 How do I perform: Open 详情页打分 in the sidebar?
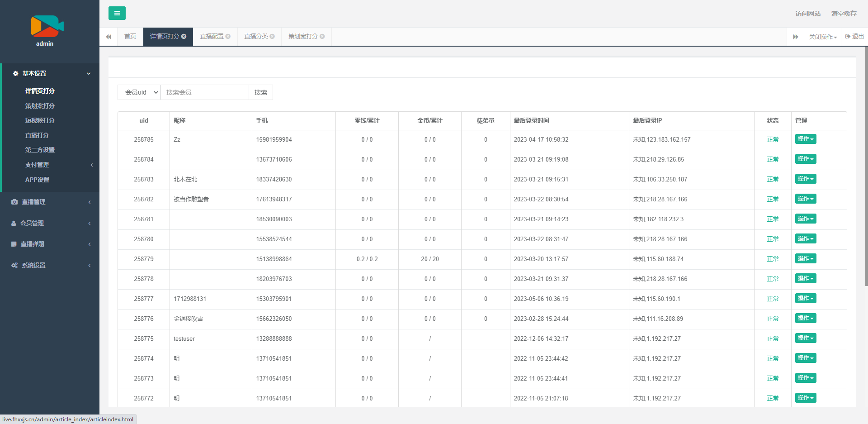[40, 91]
